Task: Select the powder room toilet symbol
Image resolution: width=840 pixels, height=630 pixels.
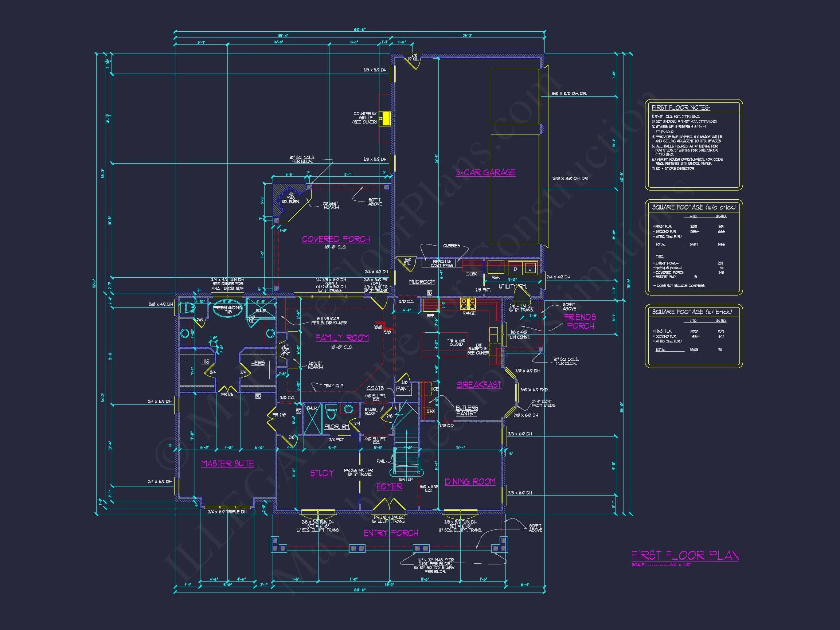Action: pos(331,412)
